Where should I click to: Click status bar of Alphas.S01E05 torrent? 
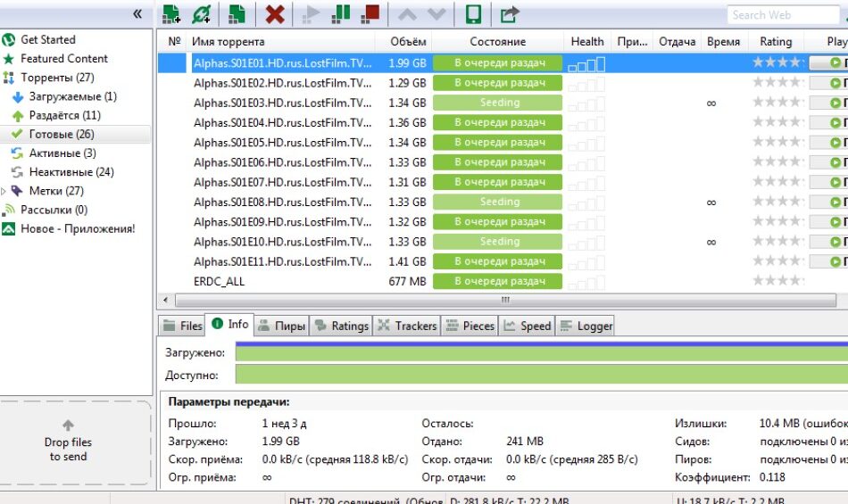pyautogui.click(x=497, y=142)
